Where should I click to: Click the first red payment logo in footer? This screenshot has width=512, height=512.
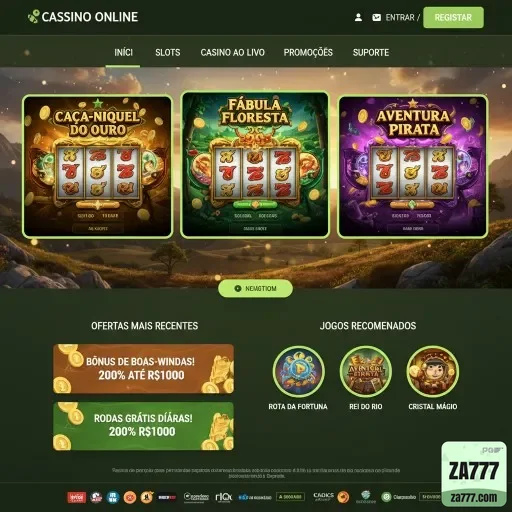[76, 497]
